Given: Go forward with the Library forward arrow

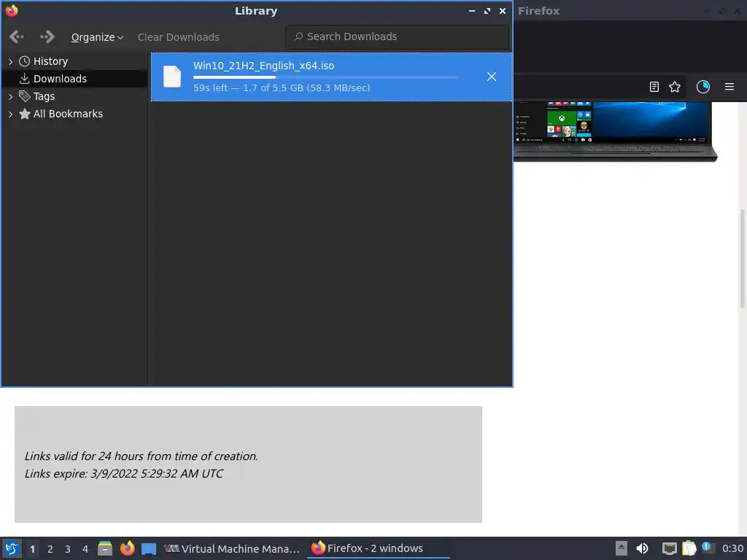Looking at the screenshot, I should pyautogui.click(x=47, y=36).
